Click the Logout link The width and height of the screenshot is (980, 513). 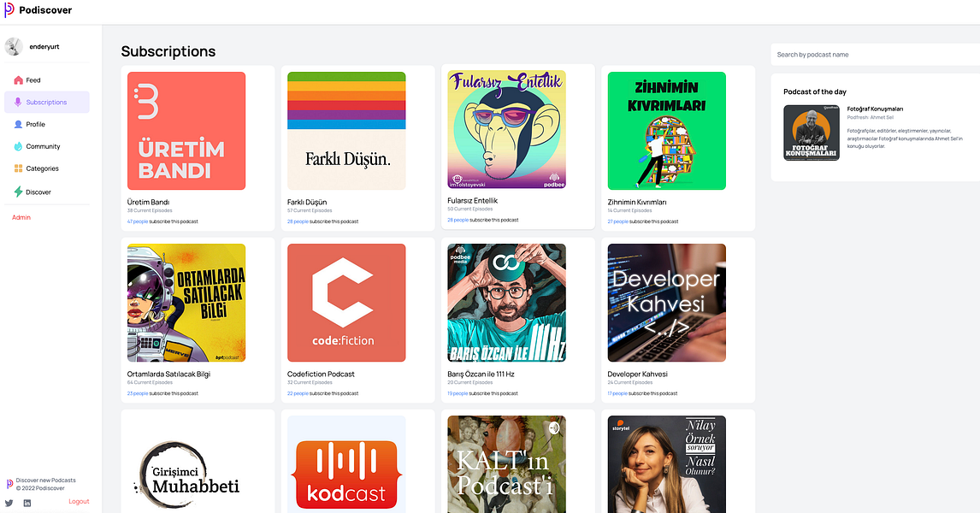pos(79,501)
